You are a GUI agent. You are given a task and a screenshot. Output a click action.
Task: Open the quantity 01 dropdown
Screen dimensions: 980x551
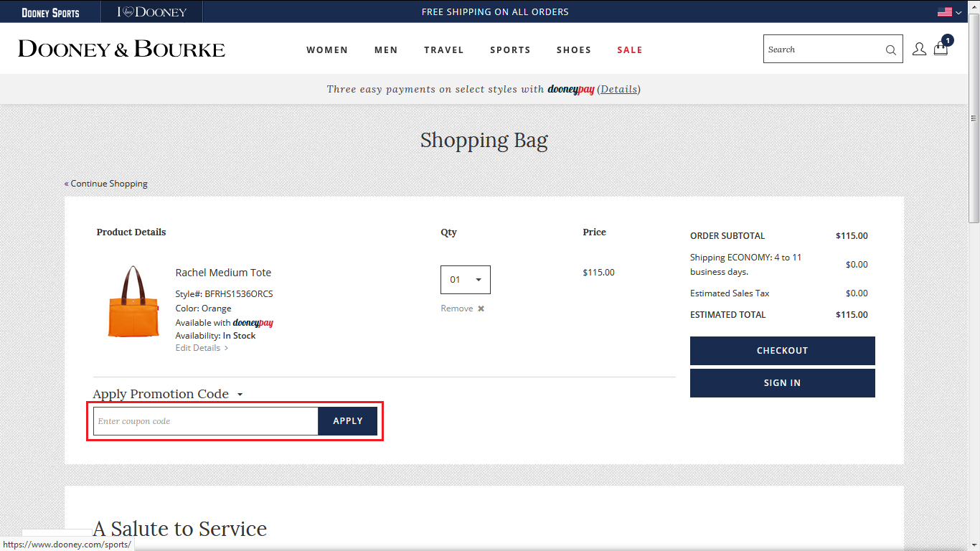point(466,280)
